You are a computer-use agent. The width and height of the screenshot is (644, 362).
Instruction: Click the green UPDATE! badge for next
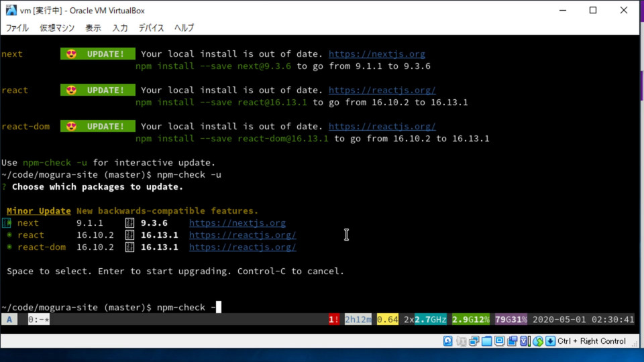(x=98, y=54)
